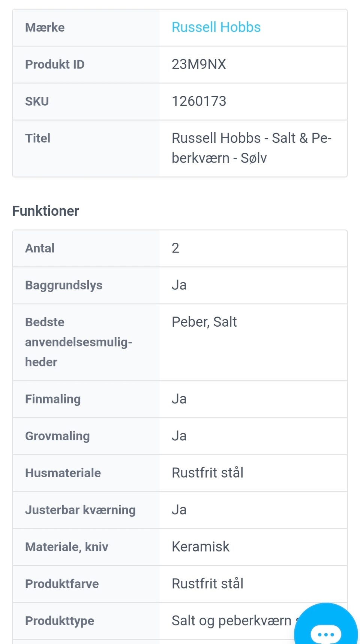The height and width of the screenshot is (644, 360).
Task: Click the Salt og peberkværn value
Action: pyautogui.click(x=231, y=621)
